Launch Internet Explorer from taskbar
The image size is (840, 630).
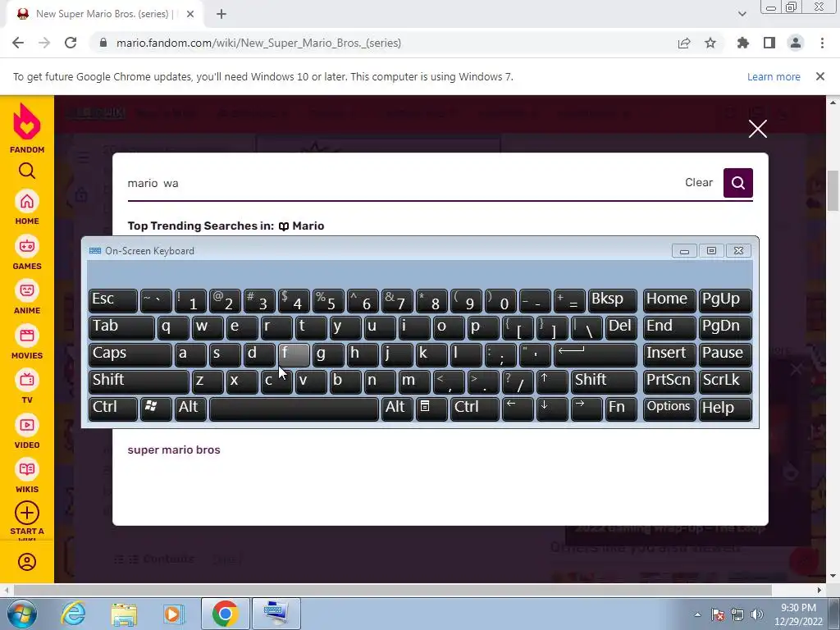pyautogui.click(x=73, y=614)
